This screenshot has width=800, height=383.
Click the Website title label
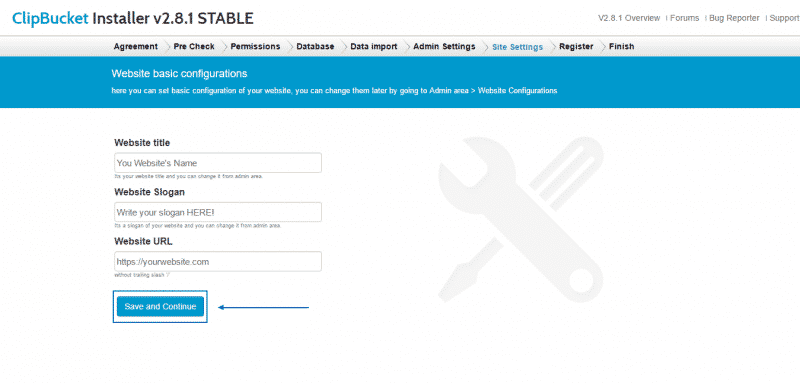tap(142, 143)
